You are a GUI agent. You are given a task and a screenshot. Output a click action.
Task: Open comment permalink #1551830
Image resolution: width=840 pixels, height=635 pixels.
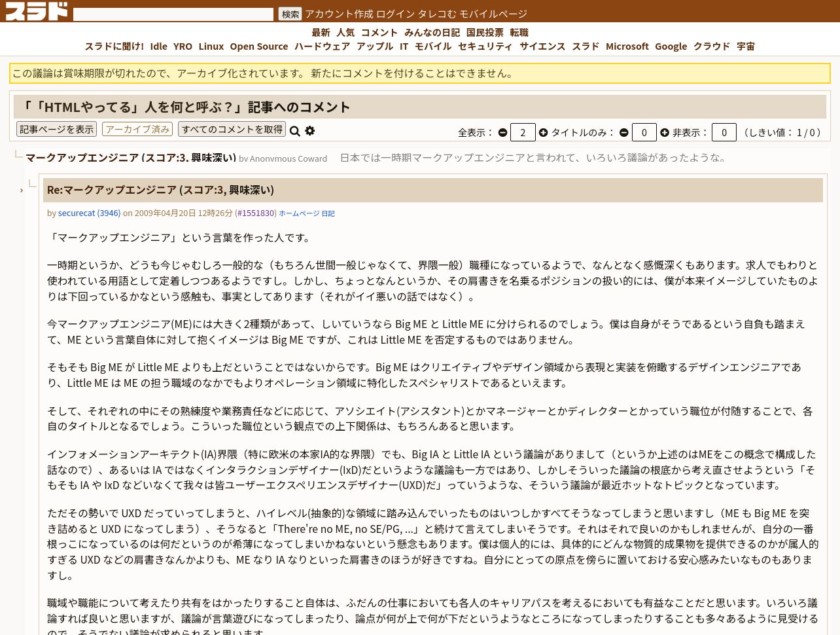pos(256,213)
